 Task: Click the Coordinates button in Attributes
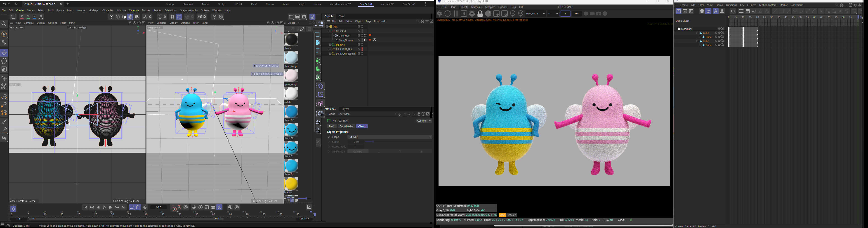point(346,127)
